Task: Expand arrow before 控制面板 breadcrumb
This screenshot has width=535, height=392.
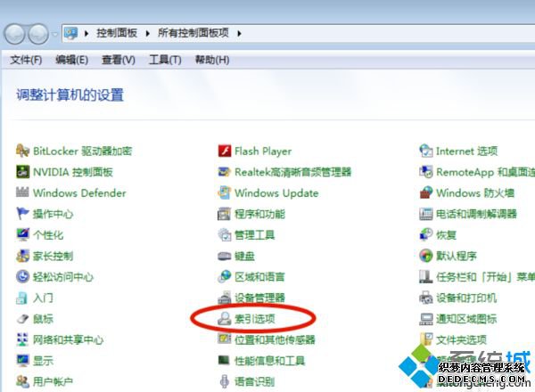Action: 86,33
